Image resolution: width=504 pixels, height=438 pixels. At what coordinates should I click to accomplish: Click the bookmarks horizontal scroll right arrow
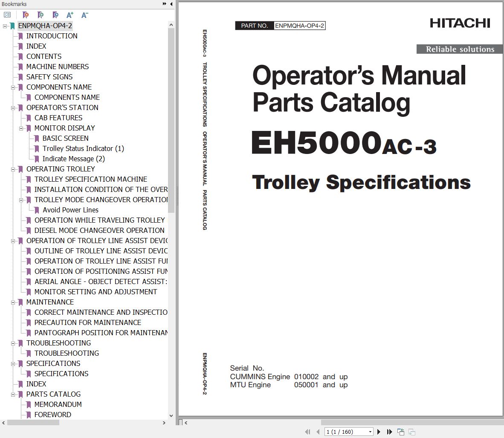pos(164,423)
